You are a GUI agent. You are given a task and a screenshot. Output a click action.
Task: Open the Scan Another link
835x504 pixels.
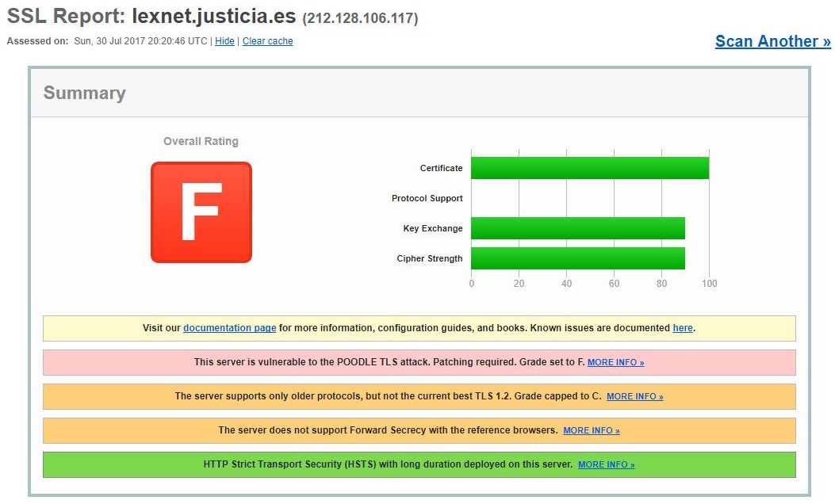[772, 41]
